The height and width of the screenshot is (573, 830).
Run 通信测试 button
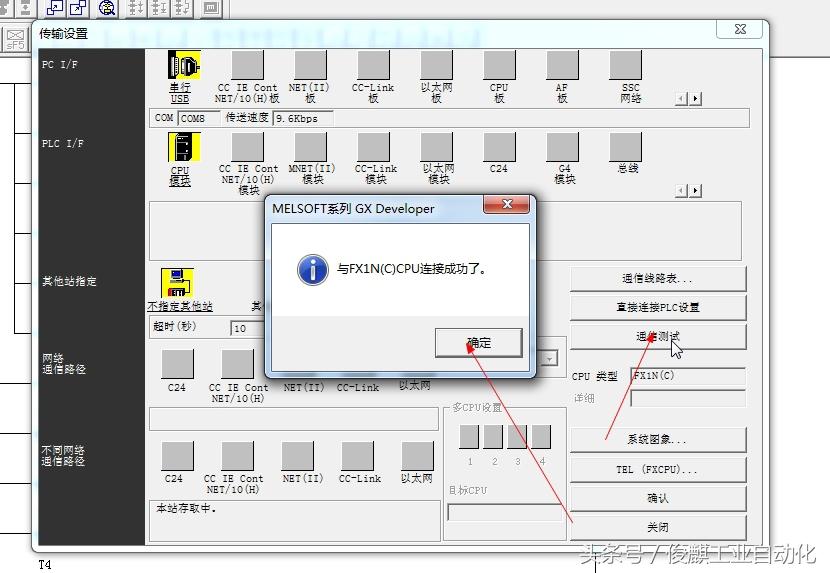coord(658,337)
